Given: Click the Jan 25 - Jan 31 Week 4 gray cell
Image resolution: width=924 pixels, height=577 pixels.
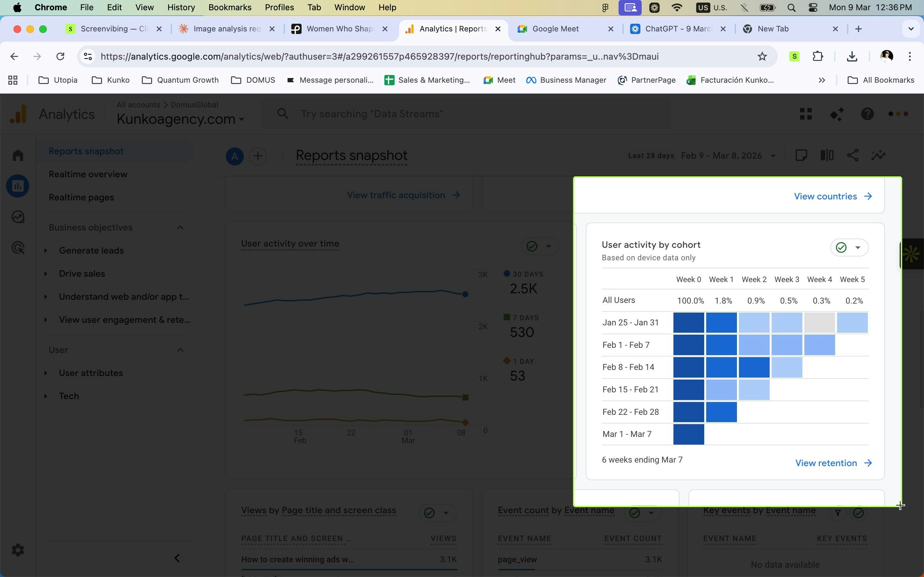Looking at the screenshot, I should click(x=819, y=322).
